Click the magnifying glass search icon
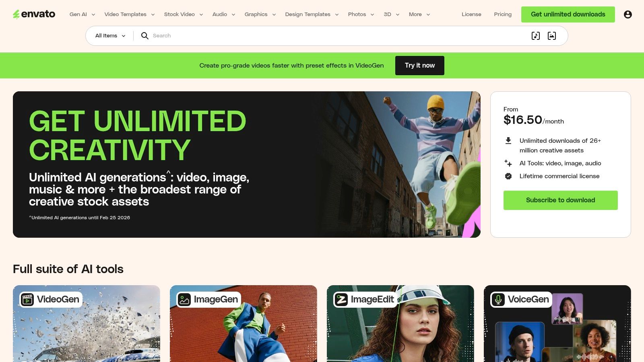Screen dimensions: 644x362 144,36
